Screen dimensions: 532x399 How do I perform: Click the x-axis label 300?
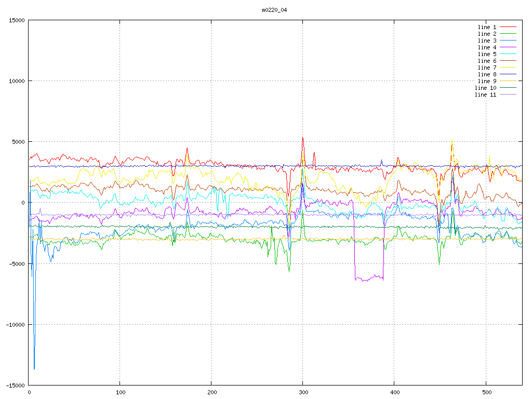coord(303,393)
